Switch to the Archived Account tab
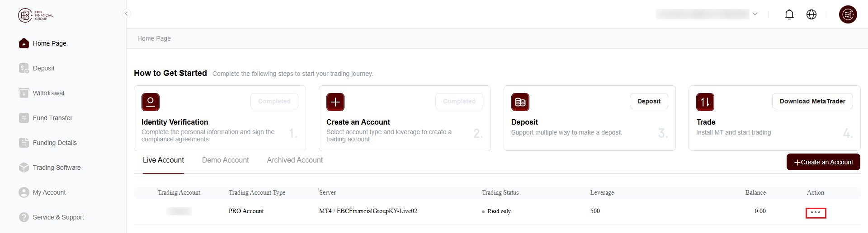The image size is (868, 233). (x=295, y=160)
